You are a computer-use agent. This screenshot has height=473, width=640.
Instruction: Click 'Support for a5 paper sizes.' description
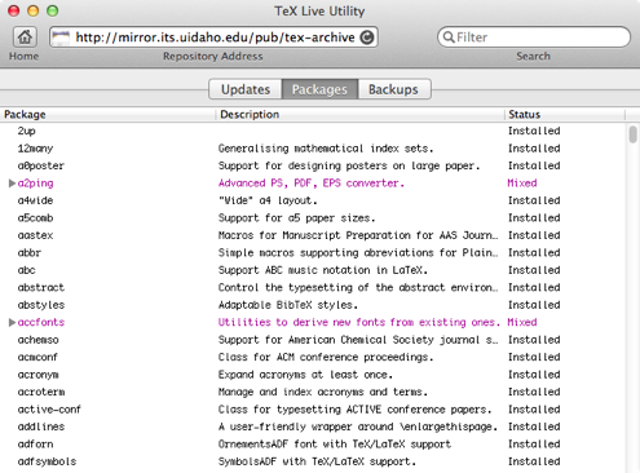(296, 218)
